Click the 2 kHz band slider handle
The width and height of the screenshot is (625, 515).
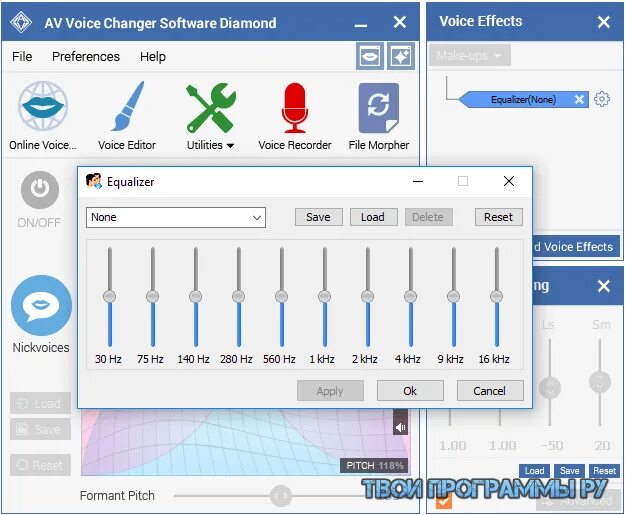368,296
